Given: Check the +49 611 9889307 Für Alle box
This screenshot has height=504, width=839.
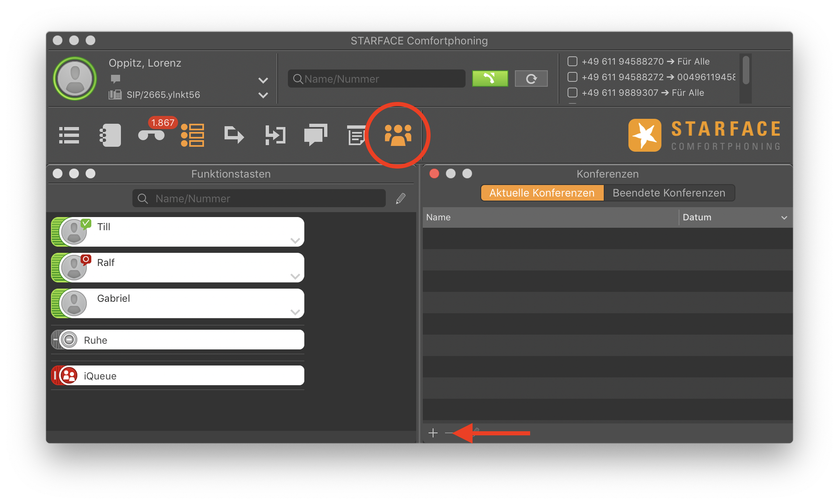Looking at the screenshot, I should click(x=572, y=93).
